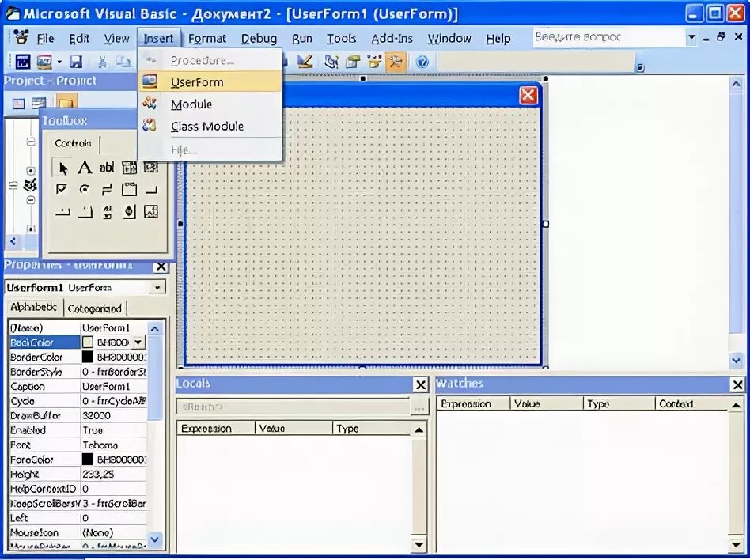Click View Code icon in Project panel
Image resolution: width=750 pixels, height=560 pixels.
pyautogui.click(x=18, y=104)
